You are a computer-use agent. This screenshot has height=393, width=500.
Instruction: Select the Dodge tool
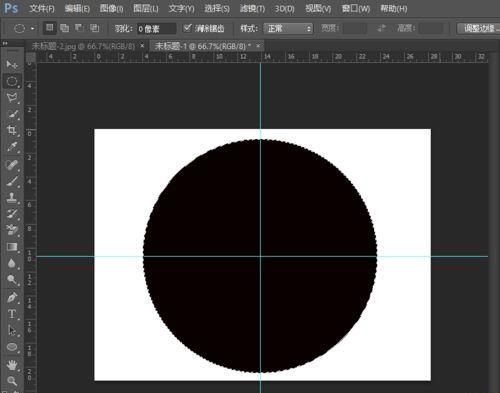tap(12, 280)
